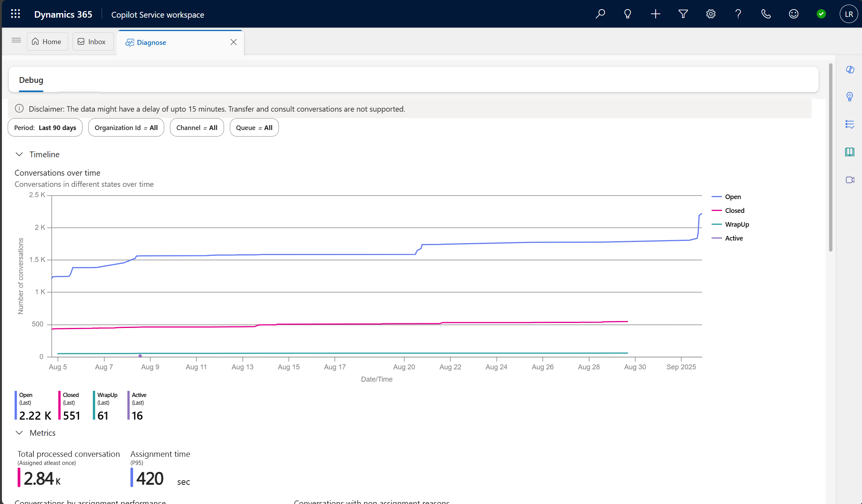The height and width of the screenshot is (504, 862).
Task: Toggle the hamburger site map menu
Action: click(x=16, y=41)
